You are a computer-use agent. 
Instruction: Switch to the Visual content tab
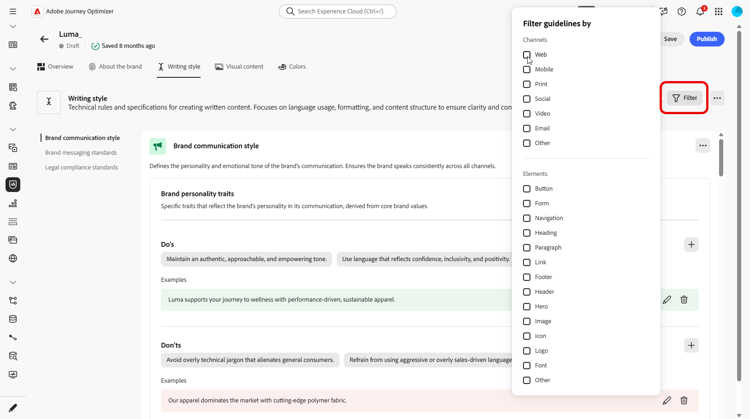(239, 67)
